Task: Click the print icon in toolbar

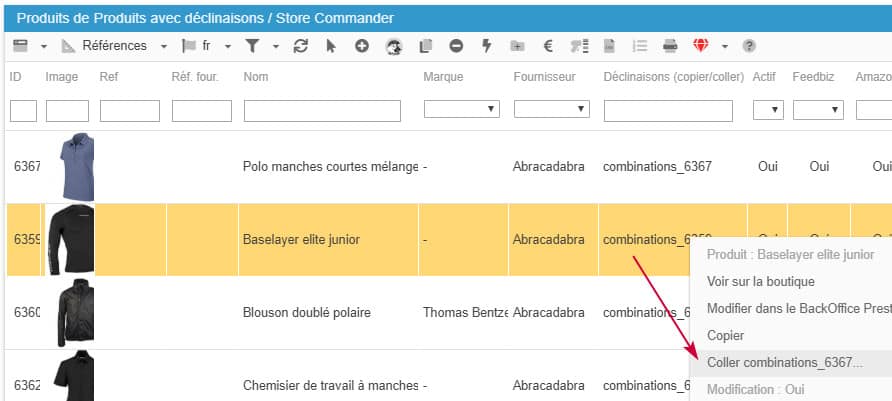Action: pyautogui.click(x=670, y=46)
